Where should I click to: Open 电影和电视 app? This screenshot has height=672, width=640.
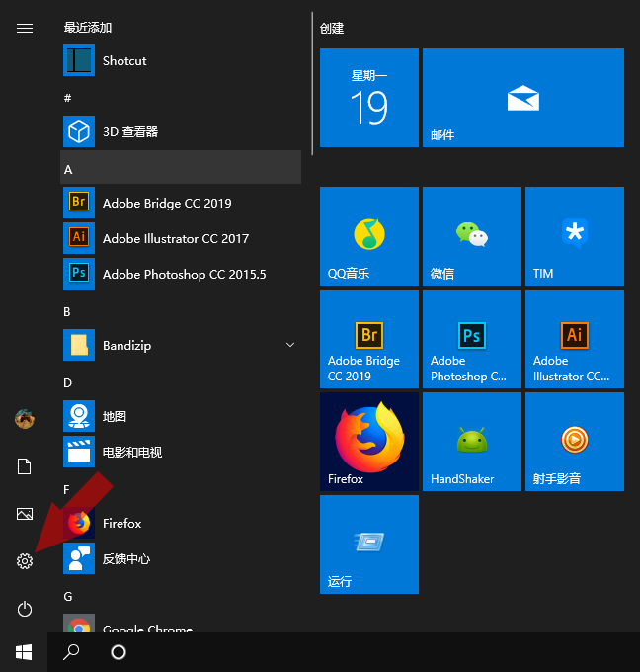click(181, 452)
